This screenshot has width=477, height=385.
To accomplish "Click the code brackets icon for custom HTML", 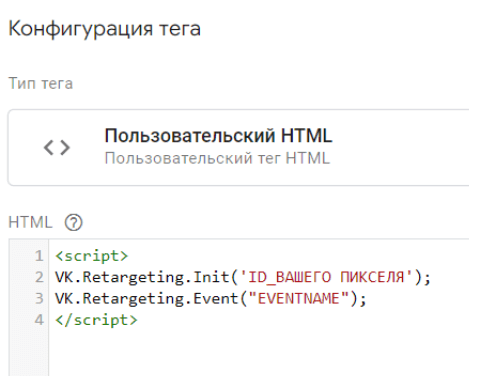I will (57, 148).
